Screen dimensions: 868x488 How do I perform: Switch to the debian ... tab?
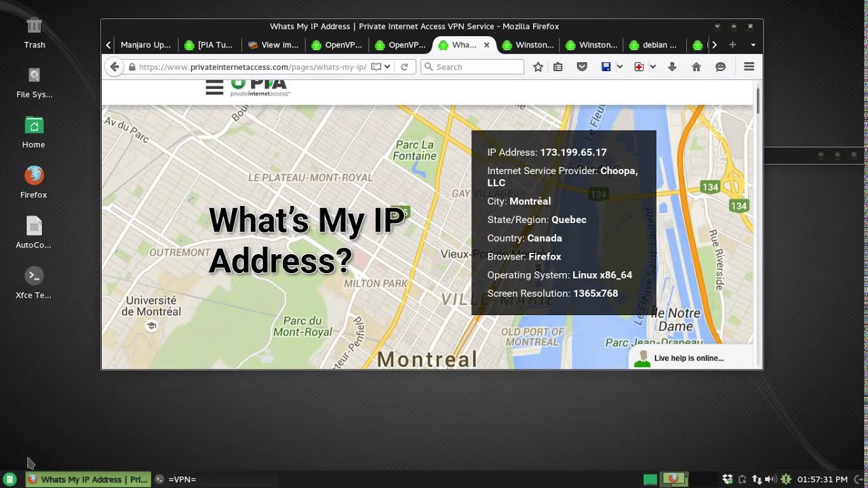click(x=656, y=45)
